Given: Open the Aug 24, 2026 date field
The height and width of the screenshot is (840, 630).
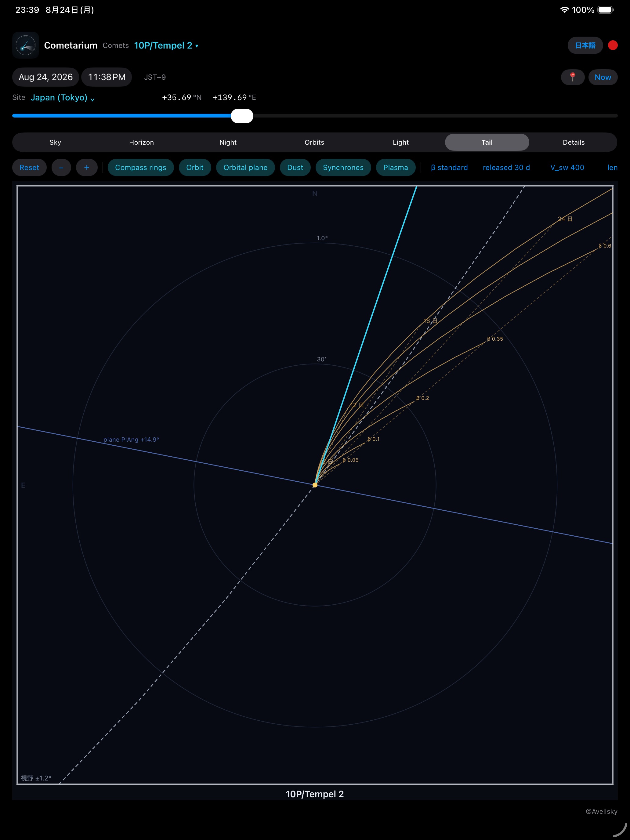Looking at the screenshot, I should coord(45,77).
